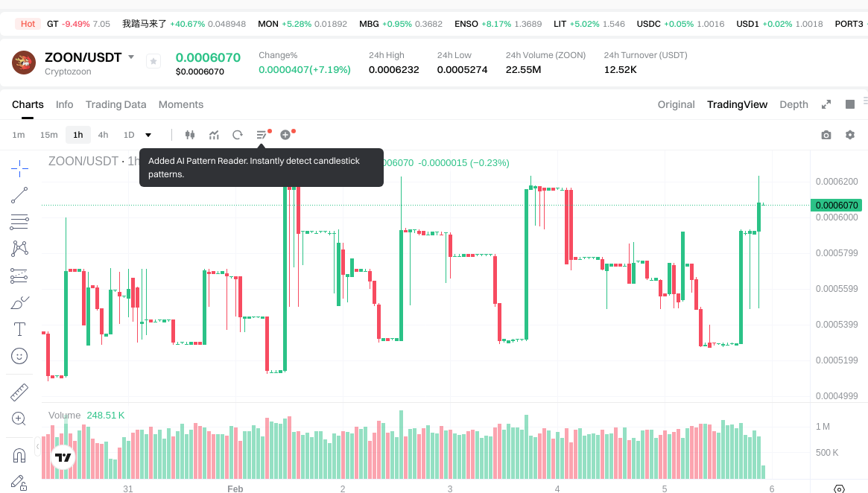Screen dimensions: 868x493
Task: Select the text annotation tool
Action: pos(19,329)
